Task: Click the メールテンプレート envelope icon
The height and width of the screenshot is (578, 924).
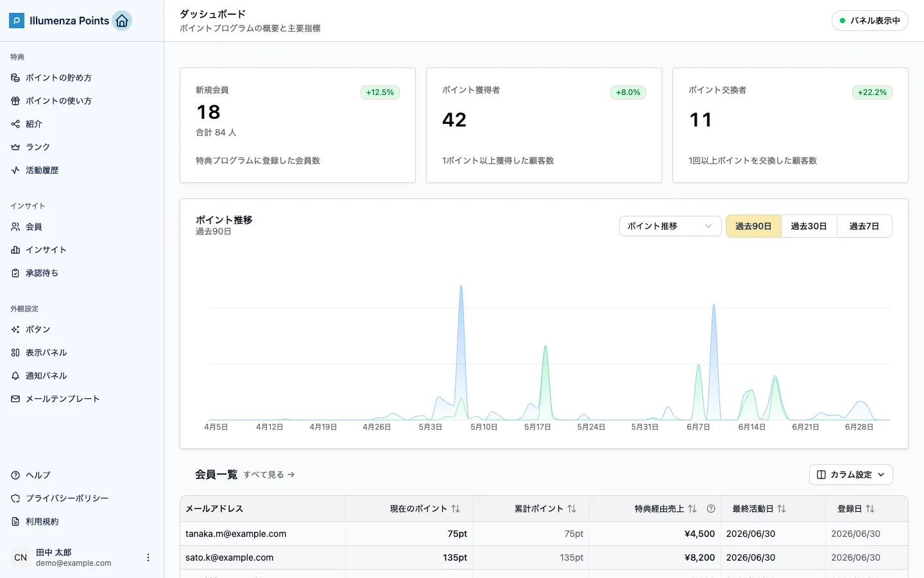Action: click(15, 399)
